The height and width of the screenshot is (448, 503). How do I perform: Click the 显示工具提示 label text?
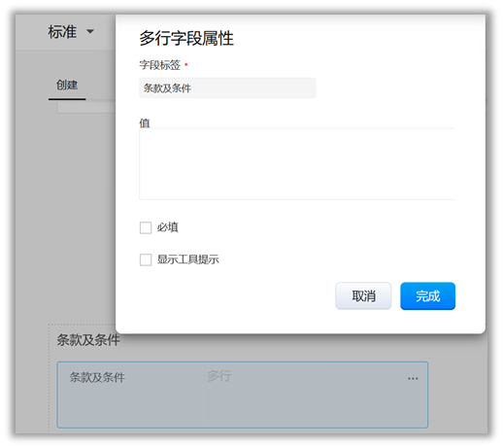click(x=188, y=259)
